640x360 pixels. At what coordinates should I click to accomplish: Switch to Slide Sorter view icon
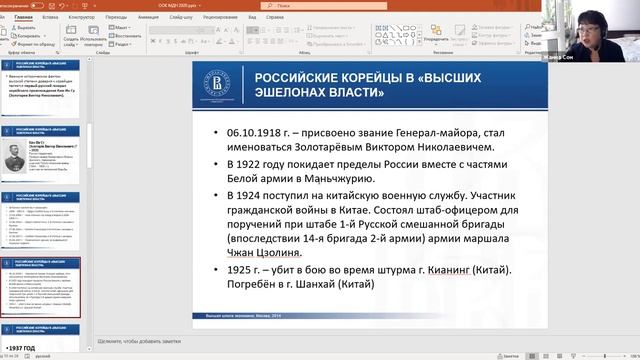coord(546,356)
